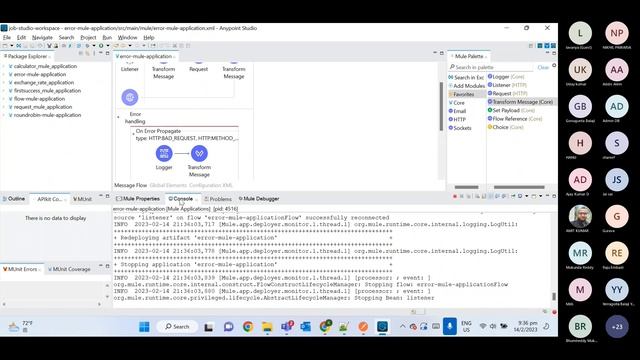The width and height of the screenshot is (640, 360).
Task: Open Task View from the taskbar
Action: pyautogui.click(x=209, y=327)
